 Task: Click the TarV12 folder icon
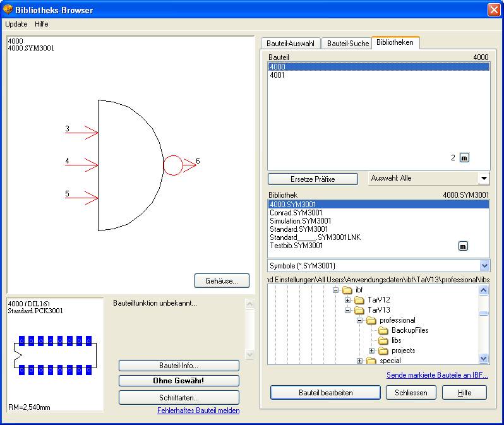[359, 300]
